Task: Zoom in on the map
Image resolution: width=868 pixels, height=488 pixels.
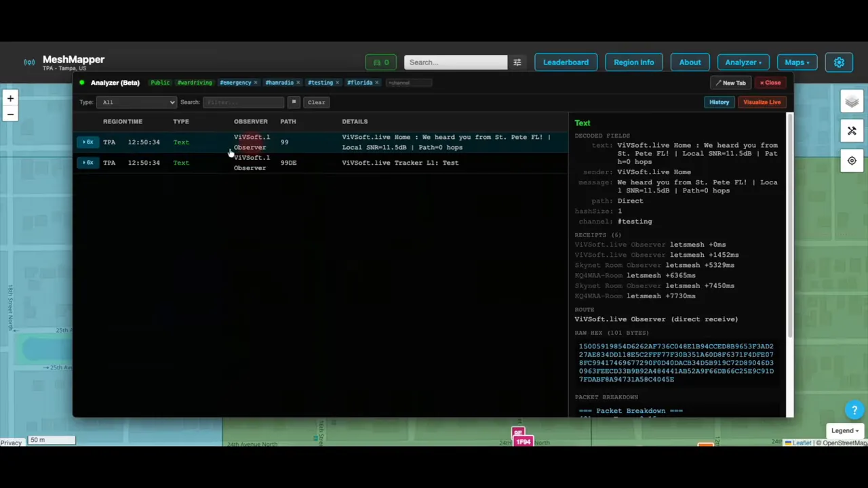Action: (x=10, y=98)
